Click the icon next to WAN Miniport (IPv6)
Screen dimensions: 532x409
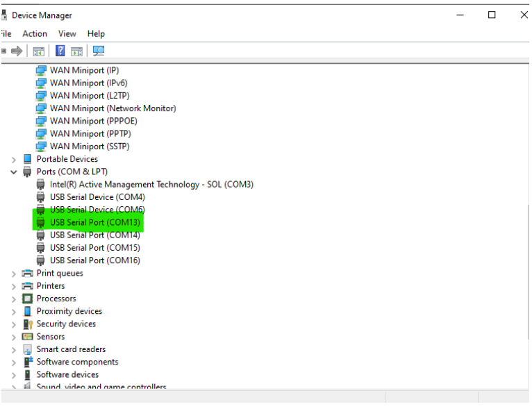[41, 83]
